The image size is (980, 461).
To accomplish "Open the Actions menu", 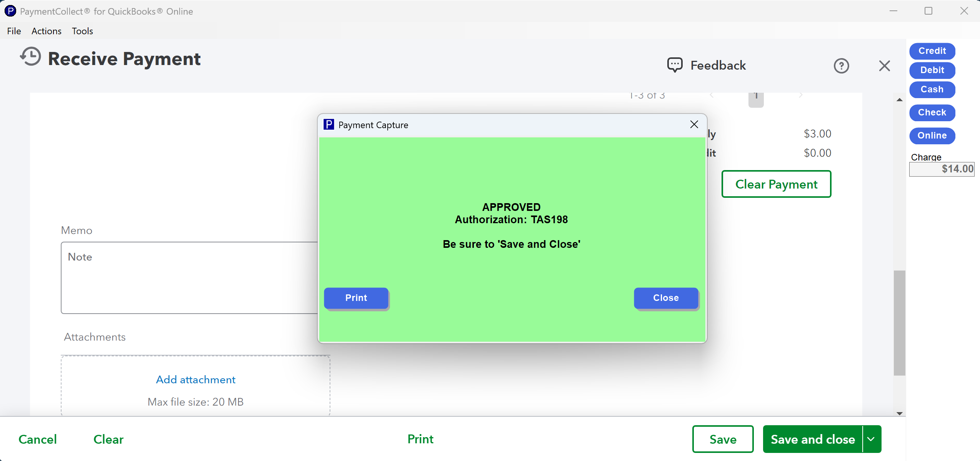I will point(47,31).
